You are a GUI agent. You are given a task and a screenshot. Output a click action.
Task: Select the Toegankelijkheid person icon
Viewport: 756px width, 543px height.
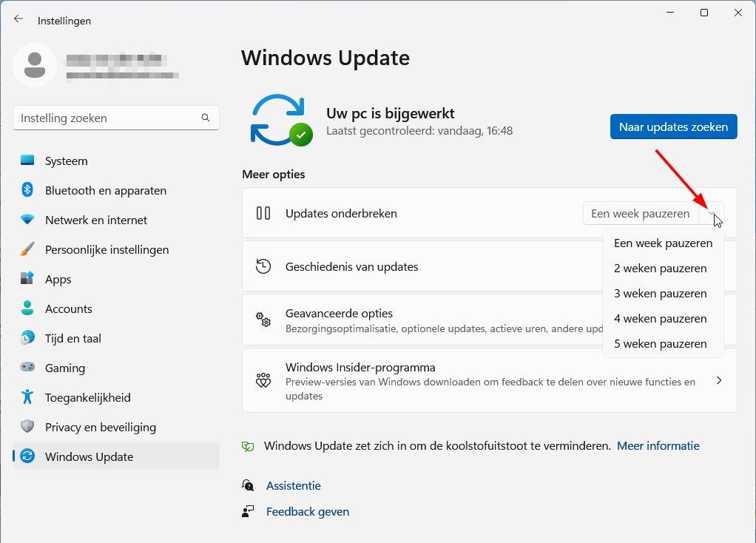tap(27, 397)
